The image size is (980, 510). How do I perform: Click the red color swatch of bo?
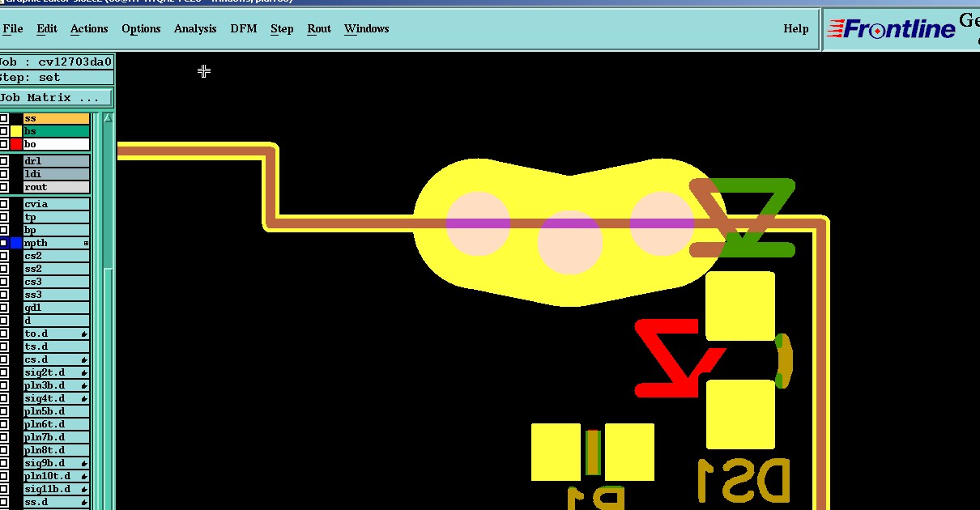[x=16, y=144]
